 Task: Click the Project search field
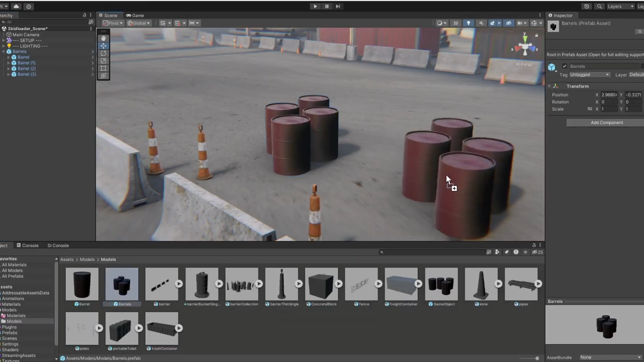tap(433, 252)
